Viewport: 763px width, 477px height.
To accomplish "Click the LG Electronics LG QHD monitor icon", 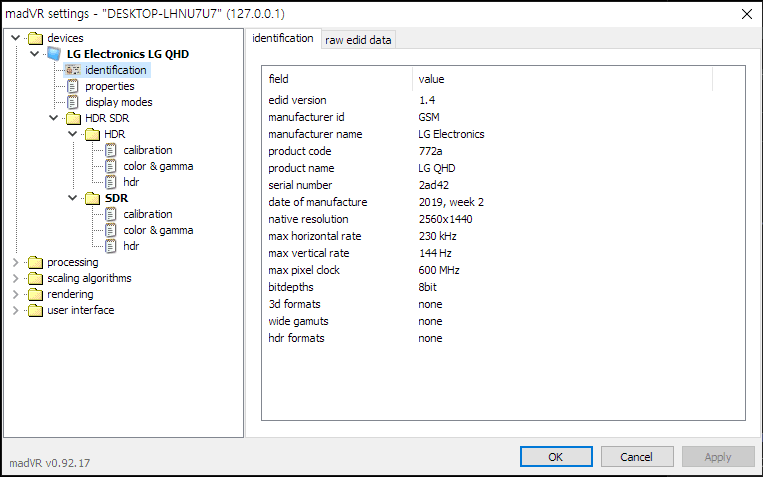I will (x=54, y=54).
